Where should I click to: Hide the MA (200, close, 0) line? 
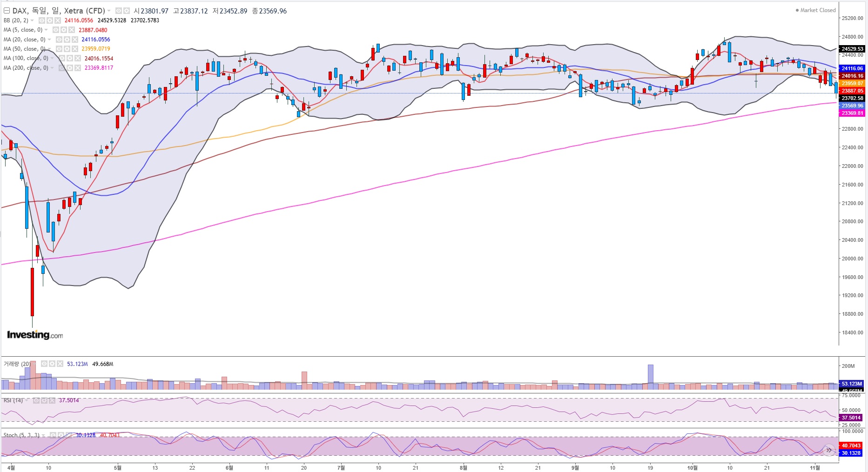point(61,68)
